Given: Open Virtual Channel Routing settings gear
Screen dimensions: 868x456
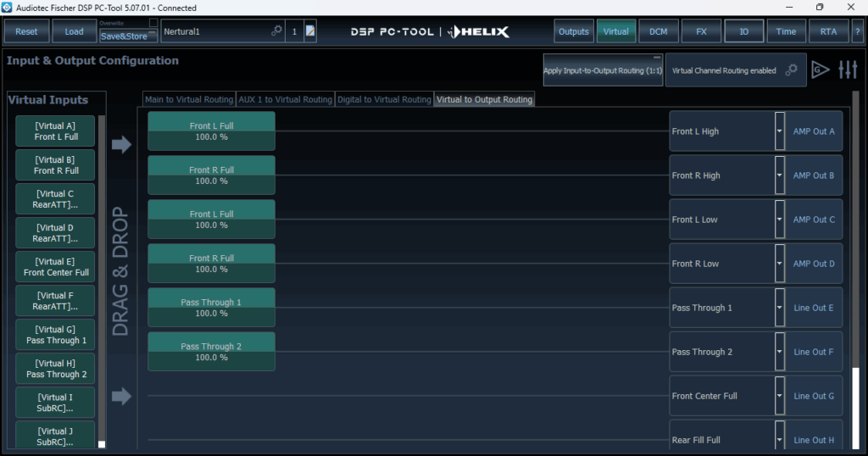Looking at the screenshot, I should click(x=791, y=70).
